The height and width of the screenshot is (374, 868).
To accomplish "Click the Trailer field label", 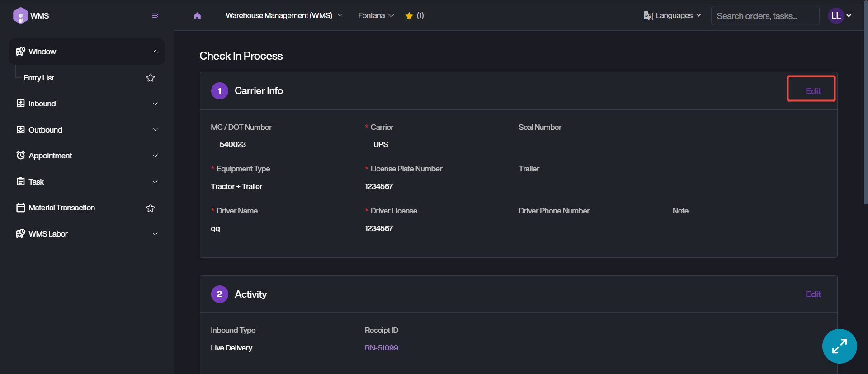I will point(529,169).
